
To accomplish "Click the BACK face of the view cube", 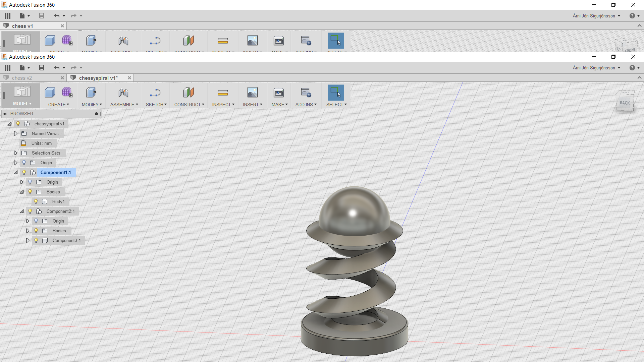I will click(625, 103).
